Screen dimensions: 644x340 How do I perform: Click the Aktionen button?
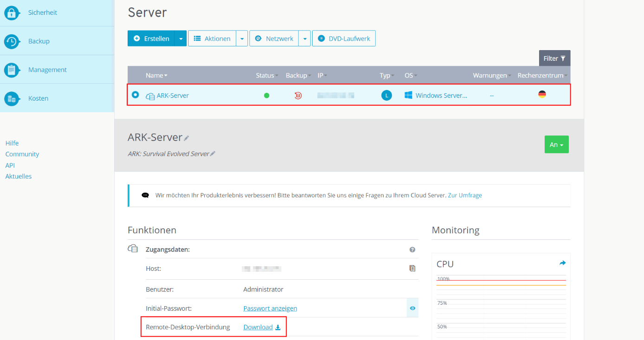pos(212,38)
